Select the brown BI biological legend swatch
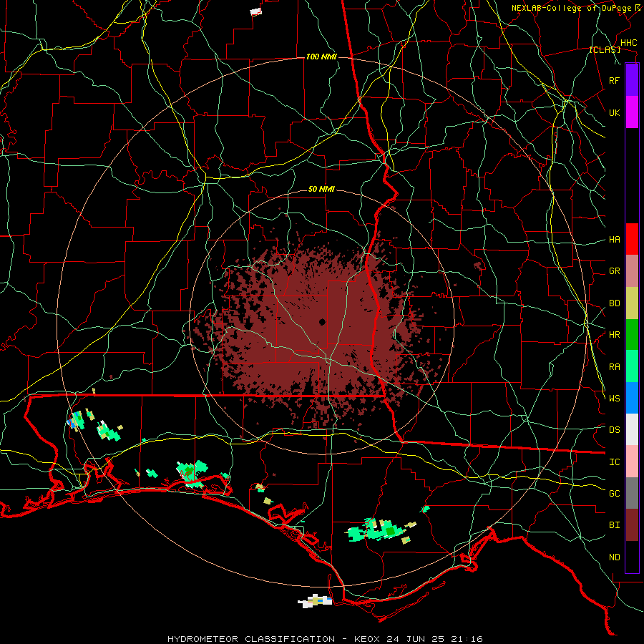 632,525
